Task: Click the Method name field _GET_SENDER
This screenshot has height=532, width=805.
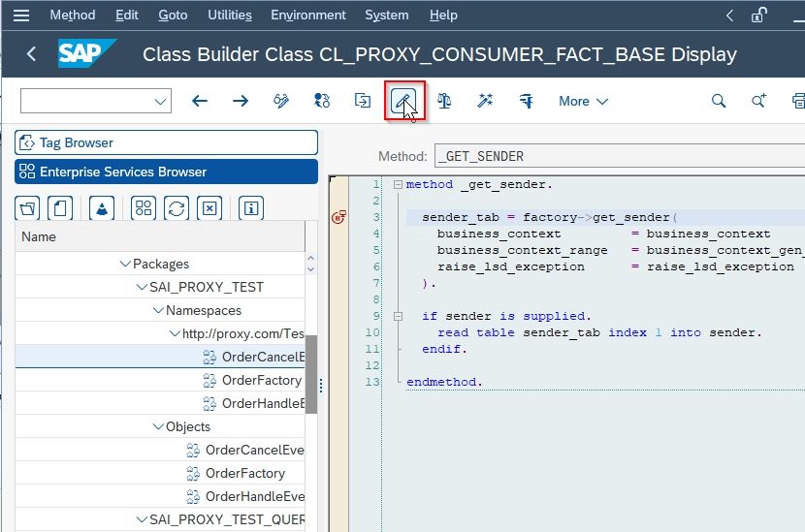Action: tap(619, 156)
